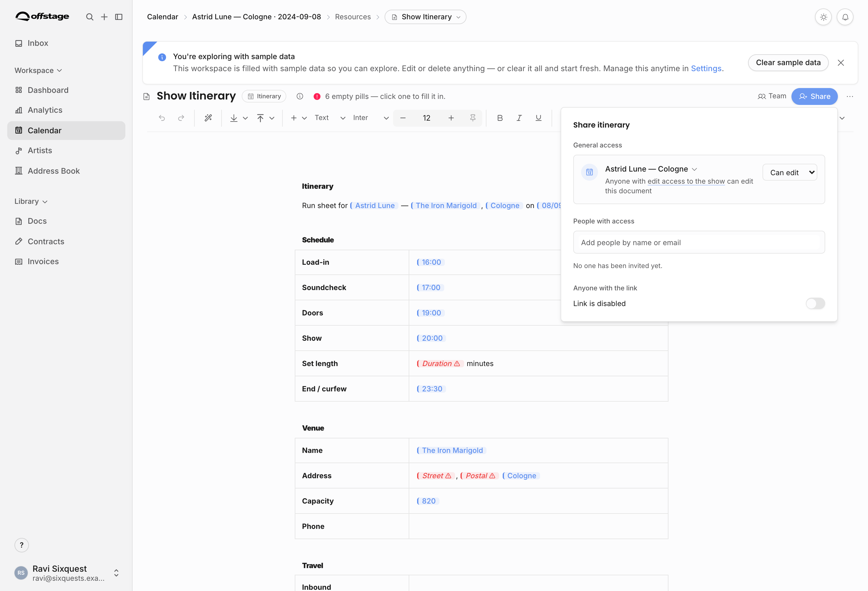Open the Show Itinerary breadcrumb dropdown

tap(425, 17)
